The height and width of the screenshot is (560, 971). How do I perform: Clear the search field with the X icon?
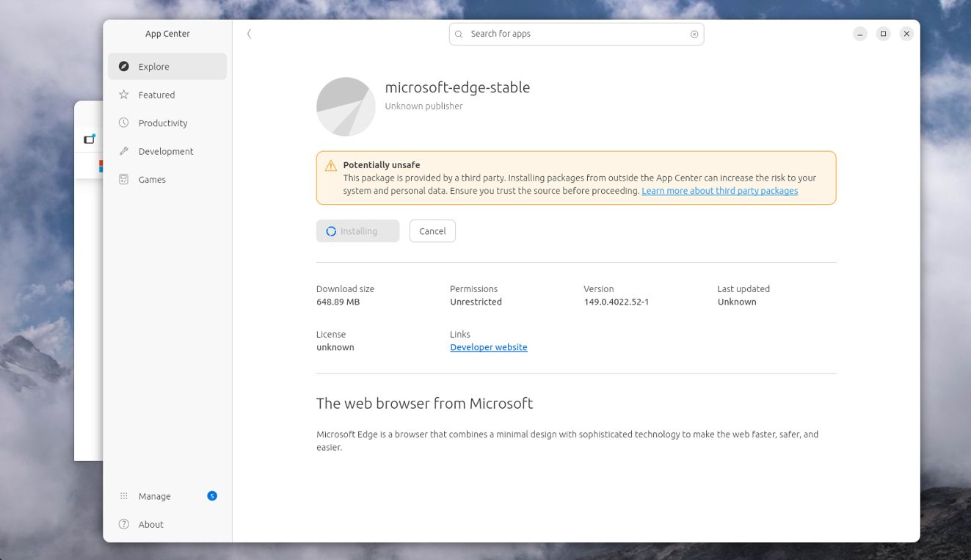[694, 34]
